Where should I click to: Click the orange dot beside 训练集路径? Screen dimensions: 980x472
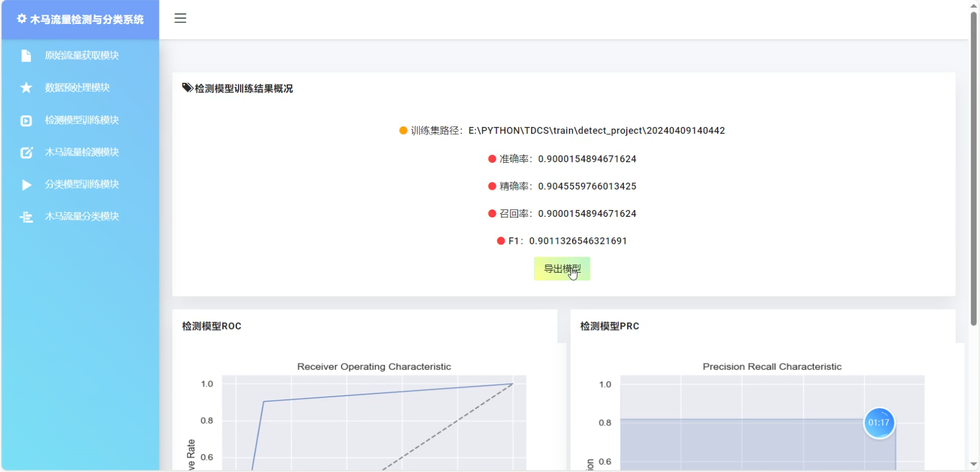(x=403, y=131)
